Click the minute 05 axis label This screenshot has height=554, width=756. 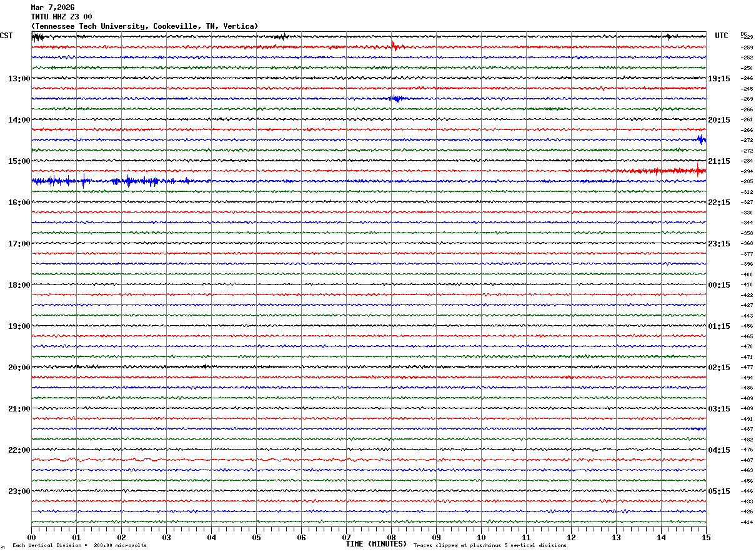[x=256, y=537]
